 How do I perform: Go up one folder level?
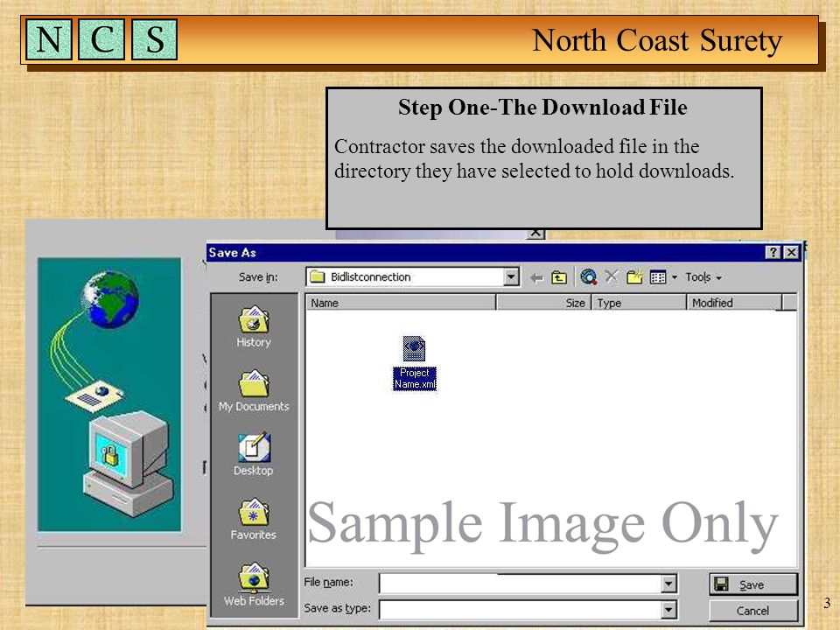point(559,277)
